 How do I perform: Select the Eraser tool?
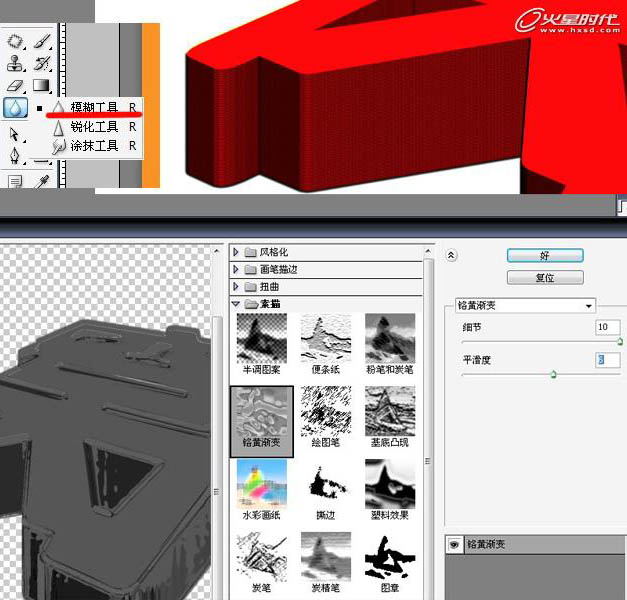click(x=15, y=86)
